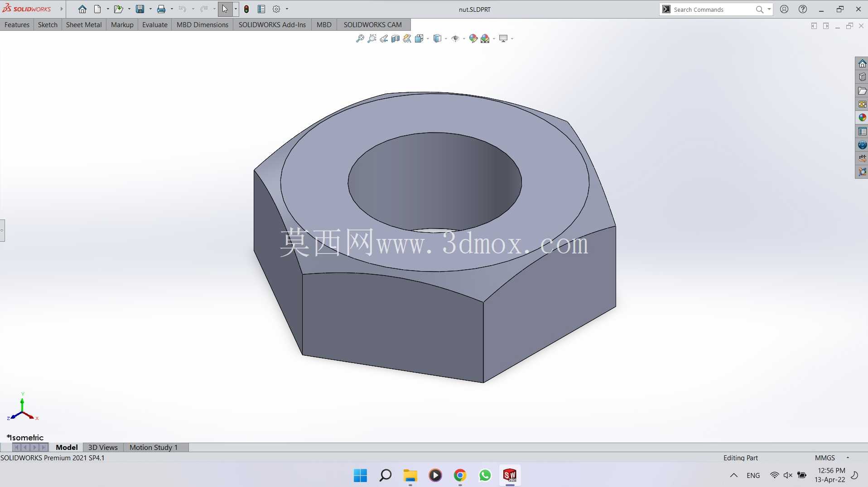Open Custom Properties in the task pane
The width and height of the screenshot is (868, 487).
(862, 131)
